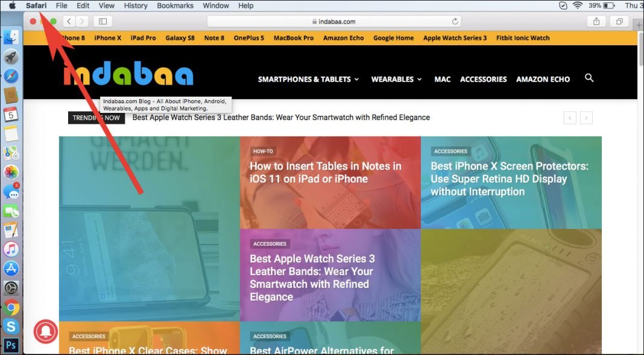Launch Maps from the dock
644x355 pixels.
tap(11, 153)
